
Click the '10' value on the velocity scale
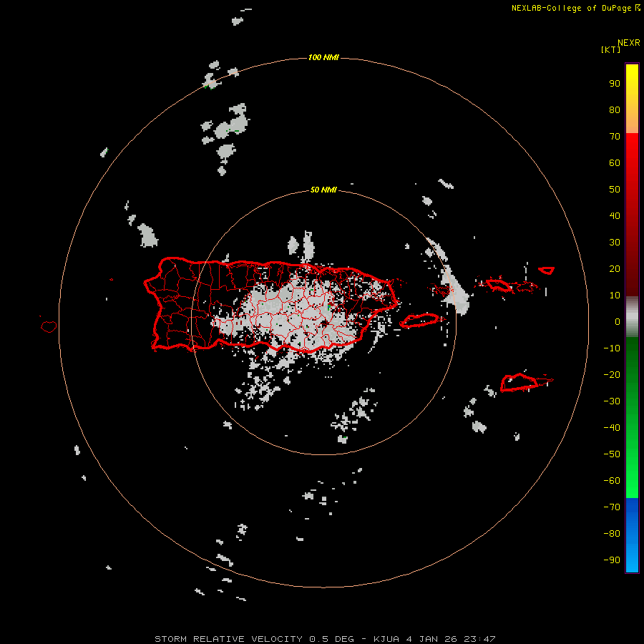coord(615,296)
